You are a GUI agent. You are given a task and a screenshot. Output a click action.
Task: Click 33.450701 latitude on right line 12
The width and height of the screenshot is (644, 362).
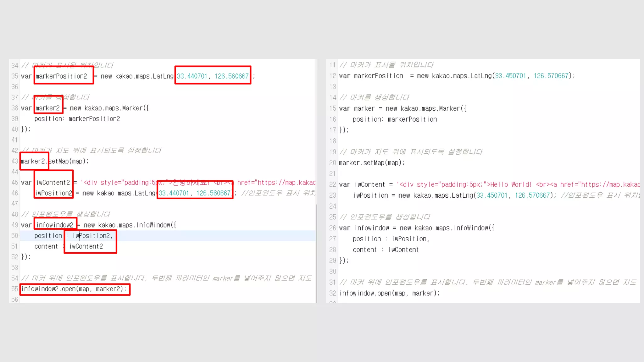(510, 76)
